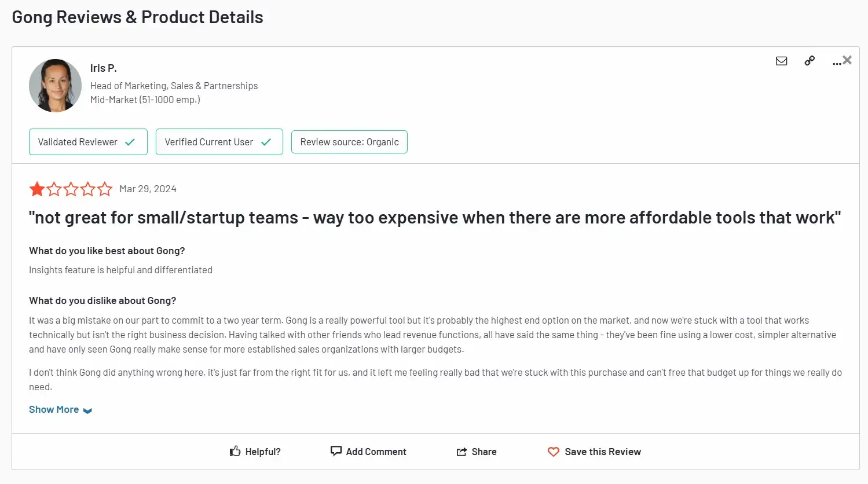Click the third empty rating star
Viewport: 868px width, 484px height.
pyautogui.click(x=71, y=189)
